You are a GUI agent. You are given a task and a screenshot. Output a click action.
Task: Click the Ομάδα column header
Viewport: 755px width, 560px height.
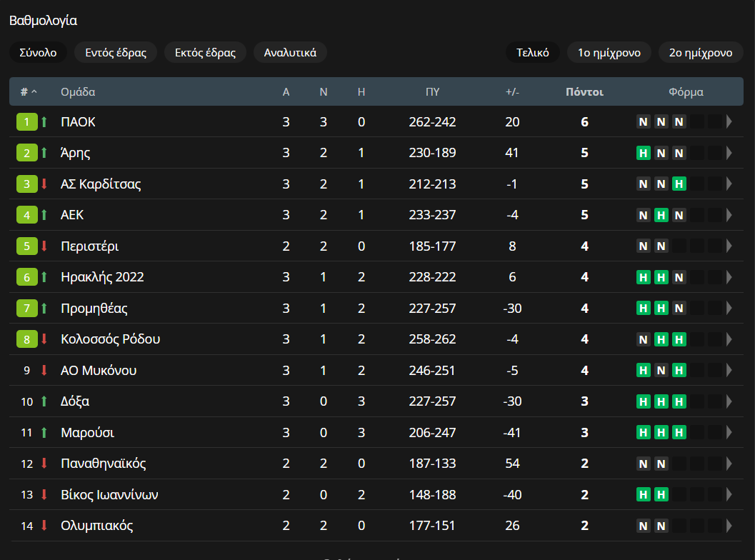[x=78, y=92]
